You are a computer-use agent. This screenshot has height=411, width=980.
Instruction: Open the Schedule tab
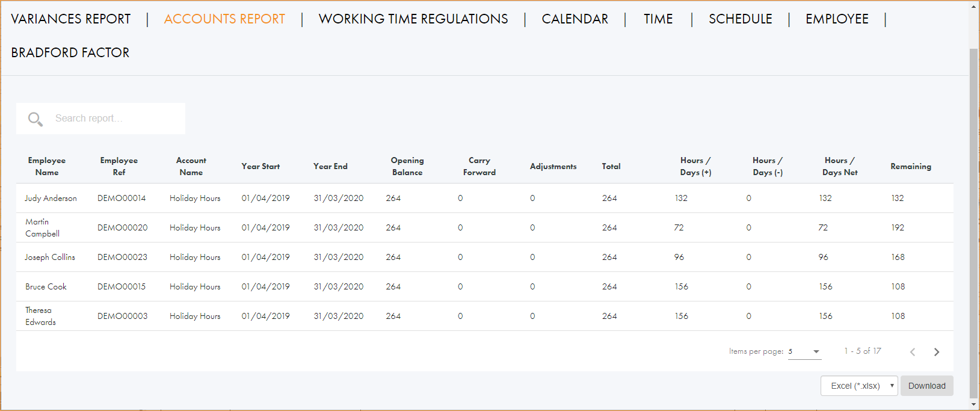740,19
